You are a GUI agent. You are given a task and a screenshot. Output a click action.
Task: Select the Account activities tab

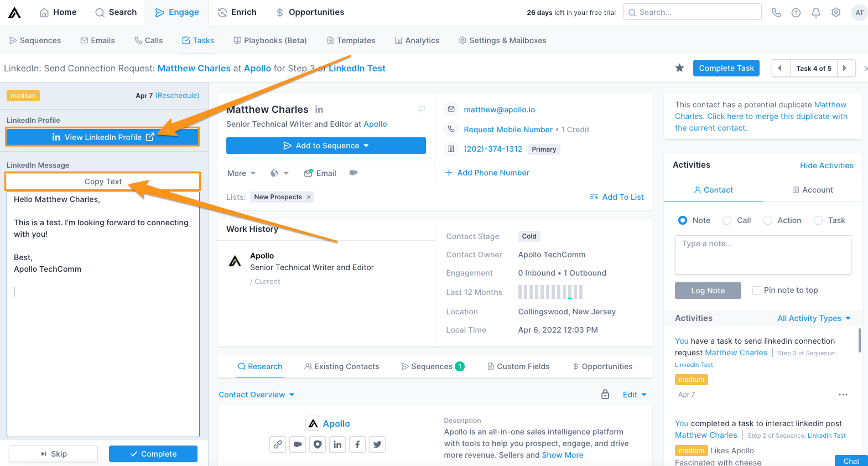(813, 190)
